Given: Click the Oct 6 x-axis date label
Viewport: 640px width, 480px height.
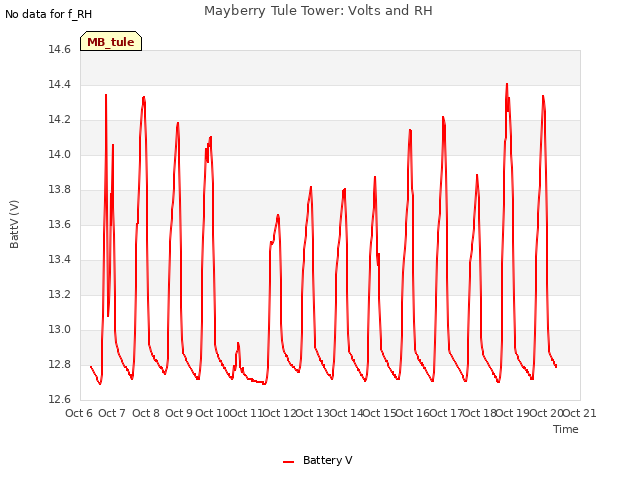Looking at the screenshot, I should [79, 413].
